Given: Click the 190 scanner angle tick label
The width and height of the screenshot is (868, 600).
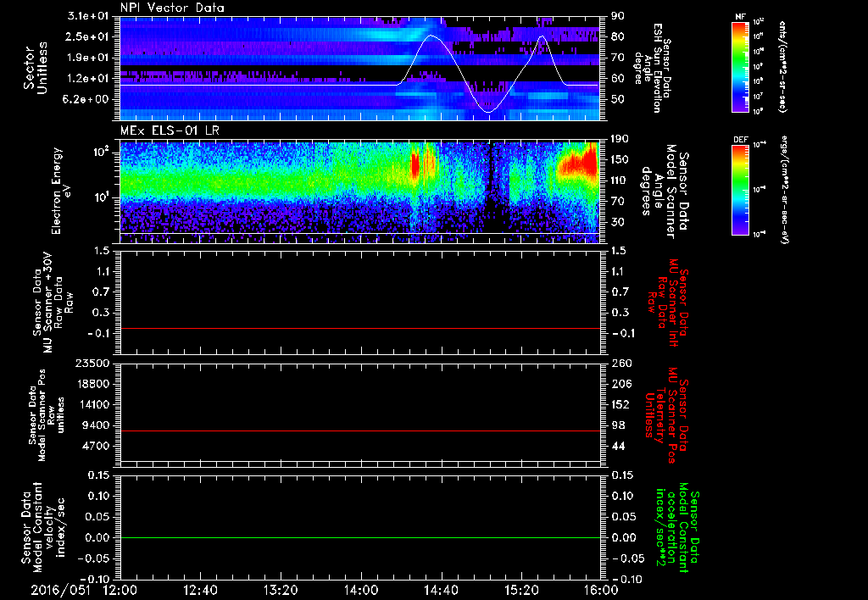Looking at the screenshot, I should click(x=620, y=139).
